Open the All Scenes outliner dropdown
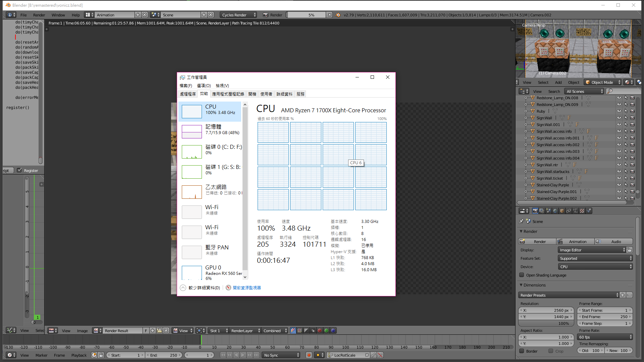Image resolution: width=644 pixels, height=362 pixels. coord(584,92)
